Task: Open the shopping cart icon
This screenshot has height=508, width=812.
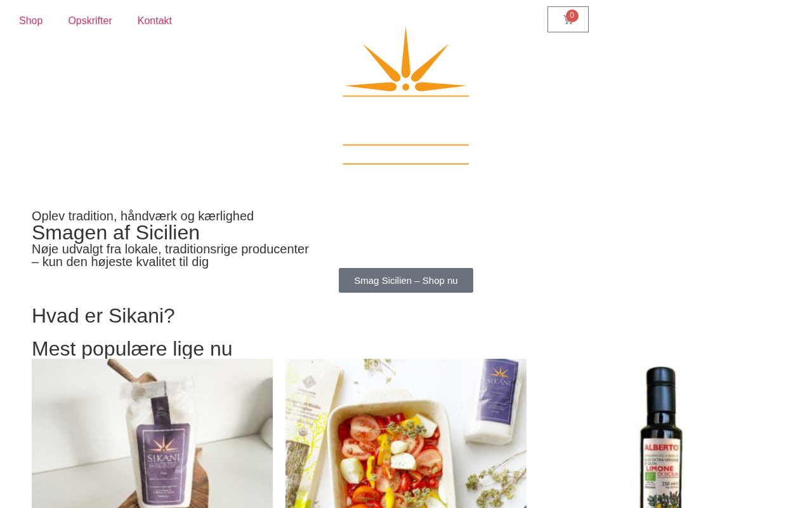Action: pos(568,20)
